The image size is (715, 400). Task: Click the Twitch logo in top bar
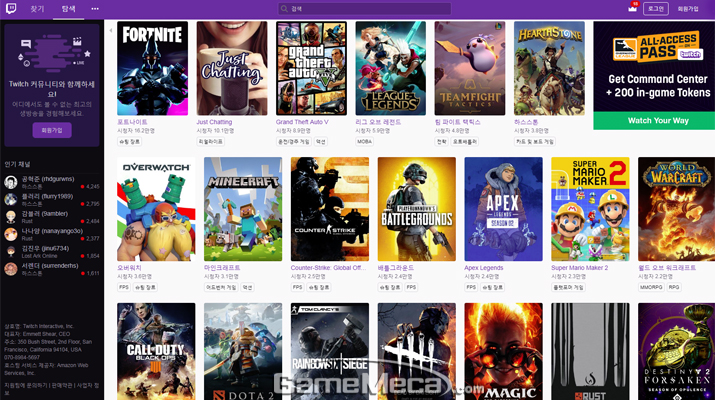point(11,8)
